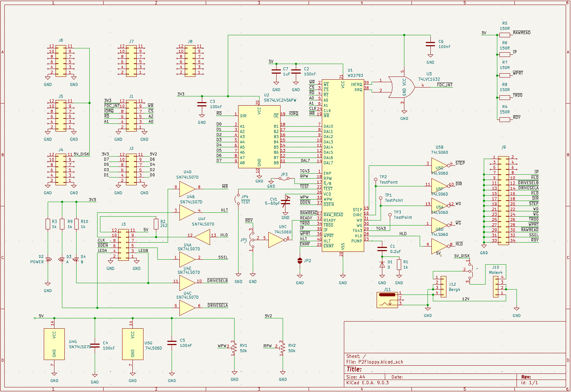Click the U3 74LVC1G32 OR gate symbol

pyautogui.click(x=402, y=87)
